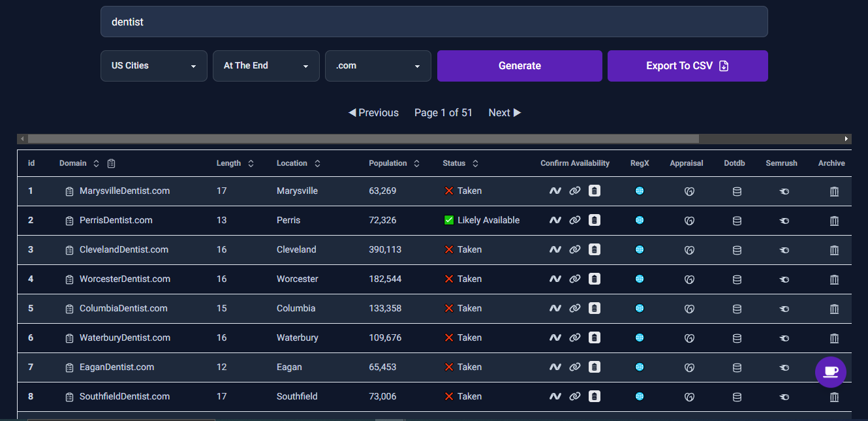Image resolution: width=868 pixels, height=421 pixels.
Task: Click population value 390,113
Action: point(385,250)
